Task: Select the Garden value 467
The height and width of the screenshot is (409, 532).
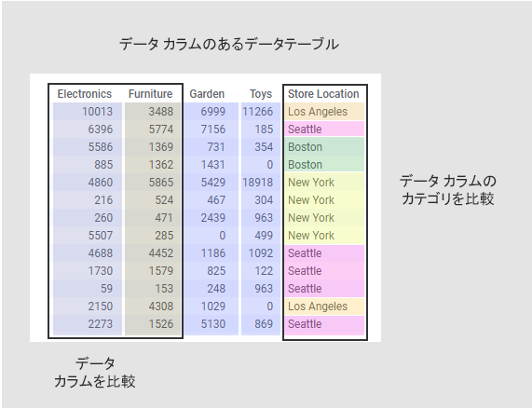Action: coord(216,199)
